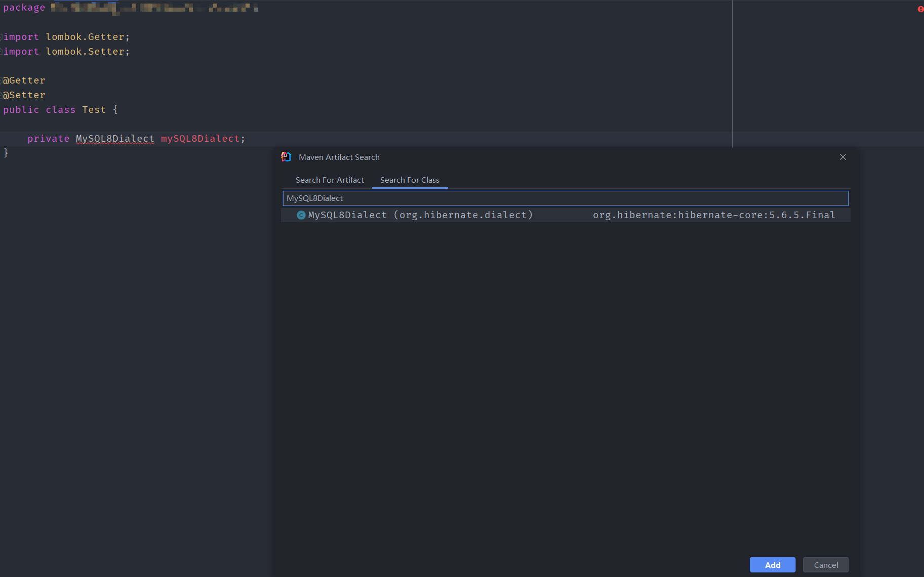
Task: Click the underlined MySQL8Dialect type in the code
Action: [x=115, y=139]
